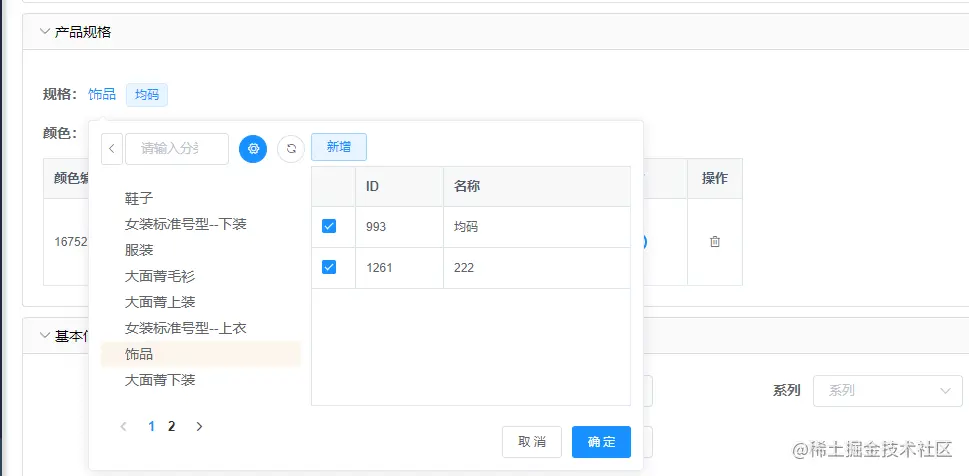Select 服装 category
The width and height of the screenshot is (969, 476).
pos(200,250)
